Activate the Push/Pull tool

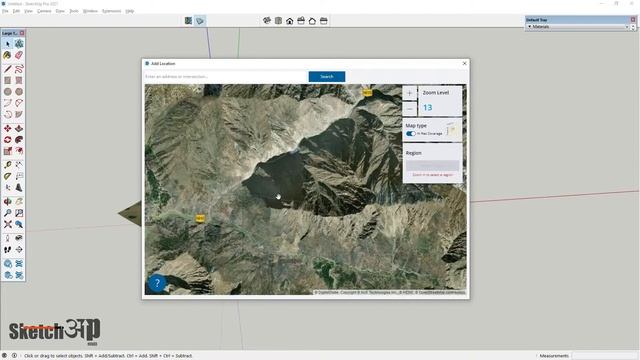pos(19,129)
